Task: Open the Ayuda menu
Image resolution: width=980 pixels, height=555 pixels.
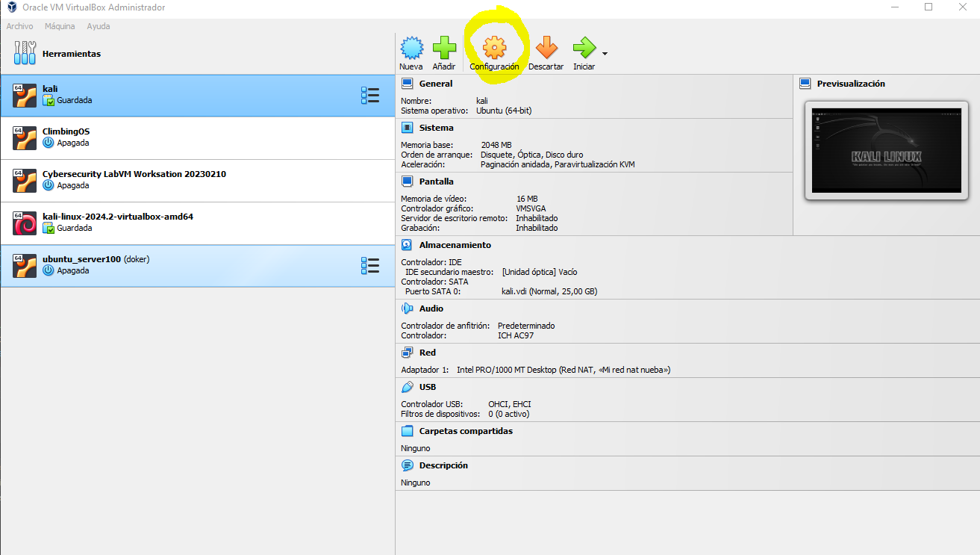Action: click(x=99, y=26)
